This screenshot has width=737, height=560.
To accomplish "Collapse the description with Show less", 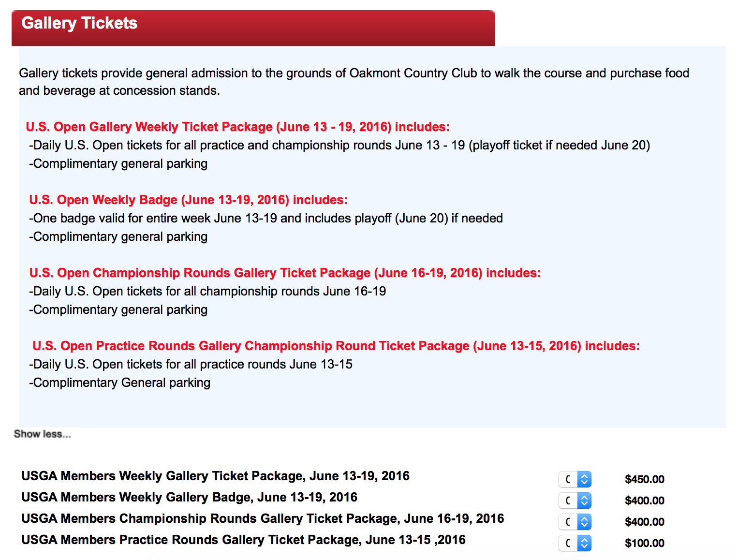I will pyautogui.click(x=42, y=434).
